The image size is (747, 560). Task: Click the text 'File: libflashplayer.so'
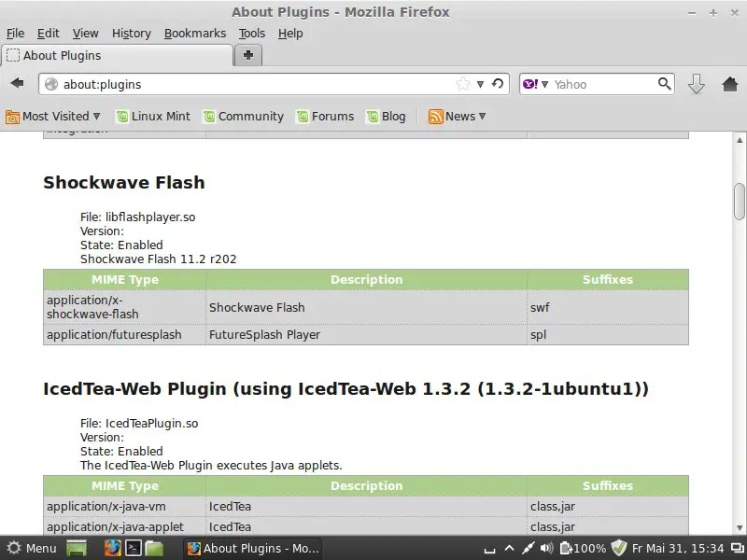(x=137, y=217)
